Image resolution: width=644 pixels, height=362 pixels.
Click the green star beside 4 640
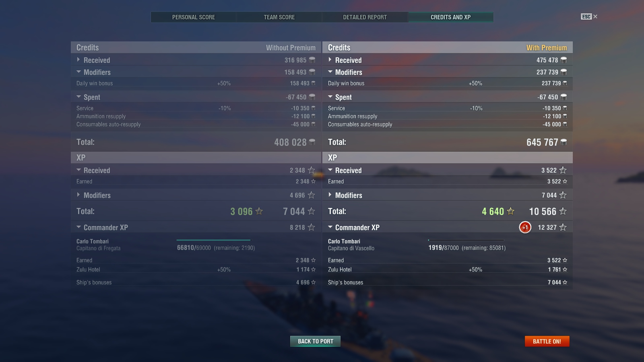click(511, 211)
